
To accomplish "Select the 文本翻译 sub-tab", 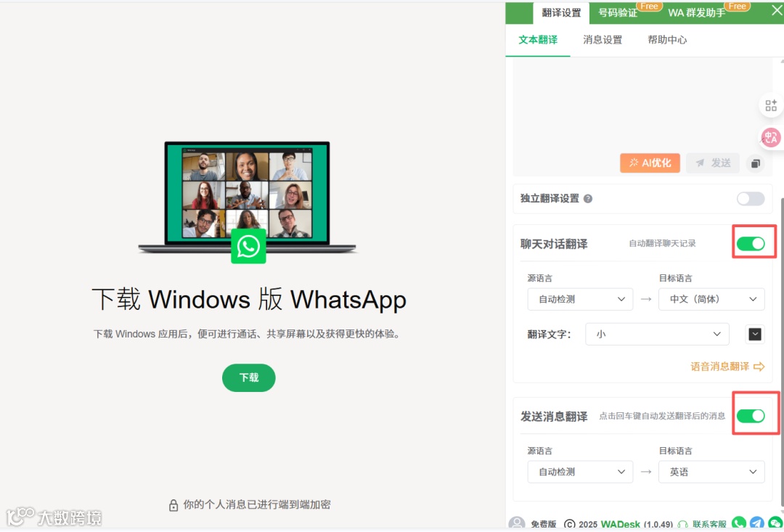I will tap(538, 40).
